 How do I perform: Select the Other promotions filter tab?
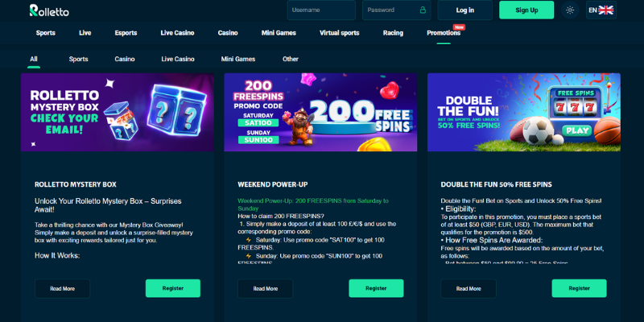point(291,59)
